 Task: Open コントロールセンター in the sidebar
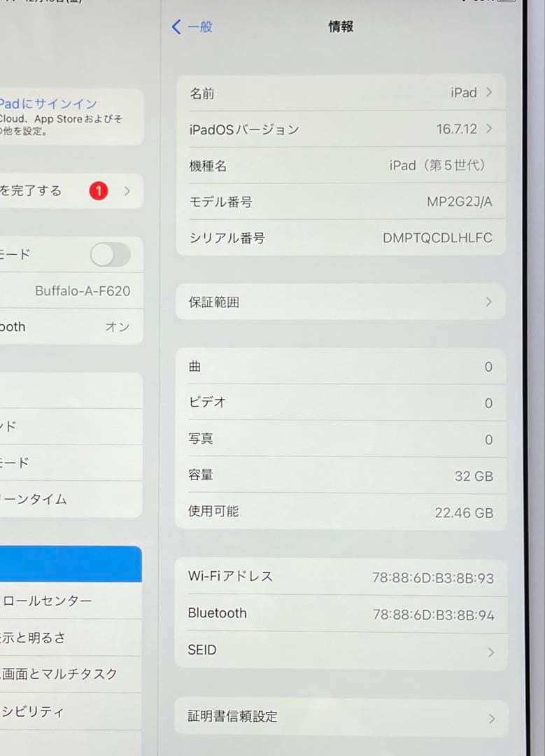(x=71, y=601)
